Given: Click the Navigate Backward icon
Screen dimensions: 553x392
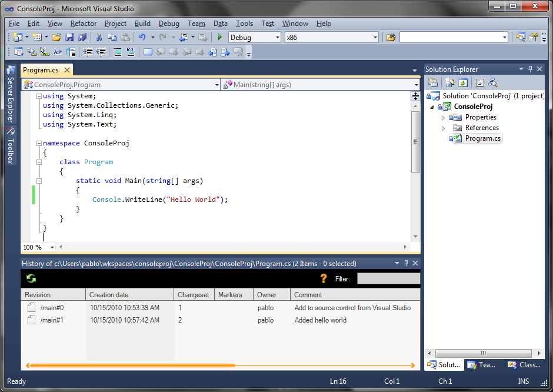Looking at the screenshot, I should point(184,38).
